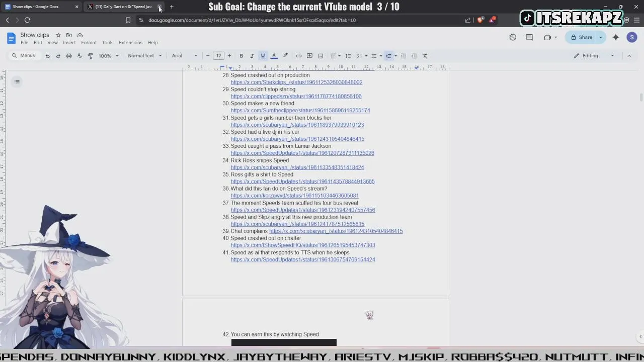The image size is (644, 362).
Task: Toggle italic formatting
Action: click(x=252, y=56)
